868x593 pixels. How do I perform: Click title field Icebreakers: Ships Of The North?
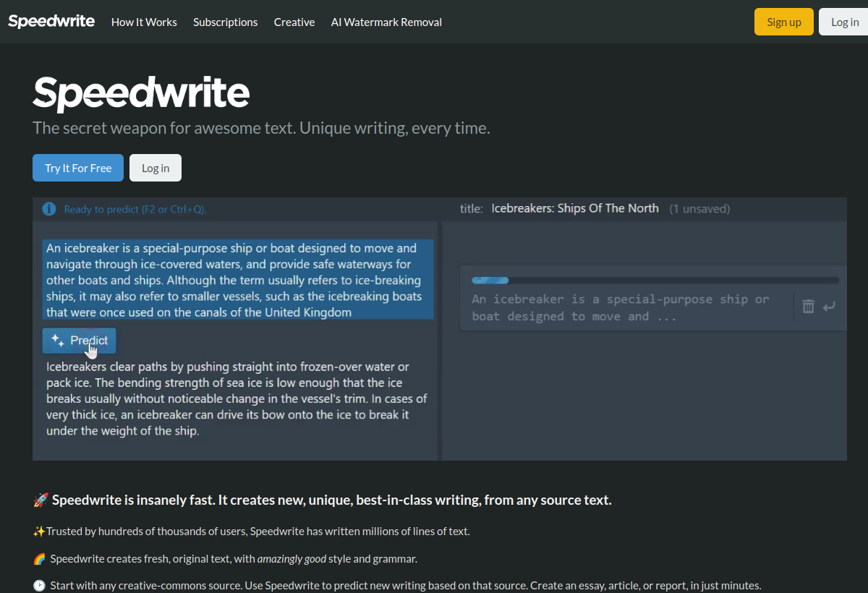(575, 208)
